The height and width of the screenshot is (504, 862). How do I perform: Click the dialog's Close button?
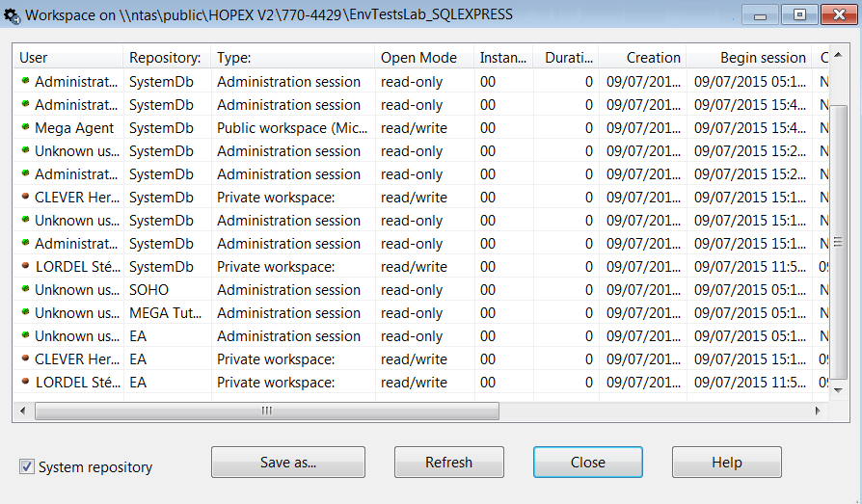tap(587, 463)
